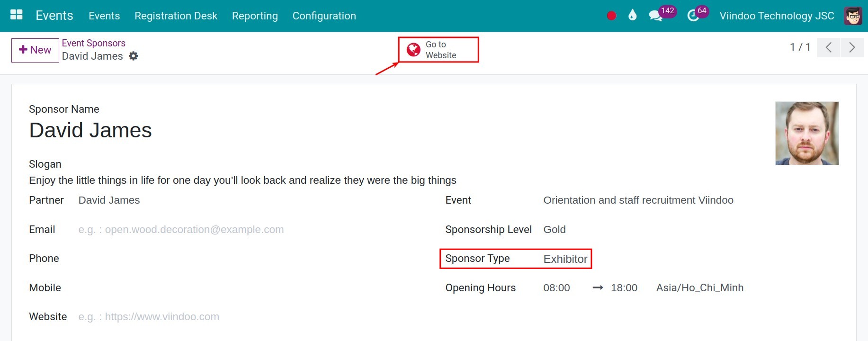Edit the Sponsor Name field David James
This screenshot has width=868, height=341.
point(90,130)
